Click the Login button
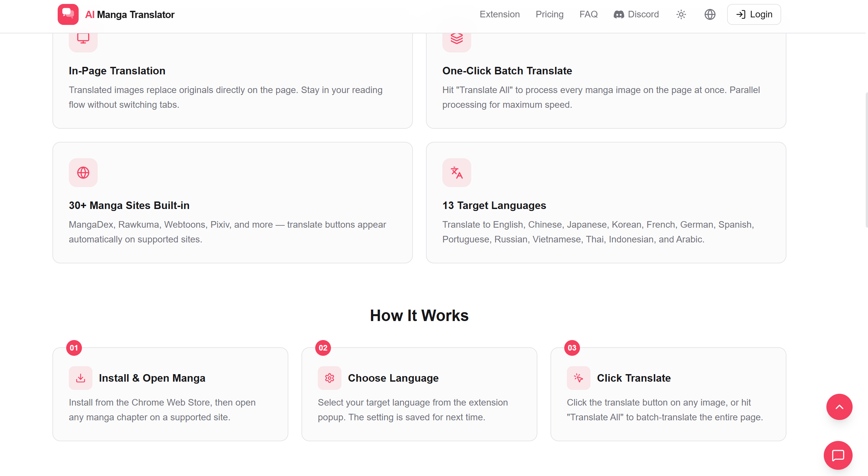The height and width of the screenshot is (476, 868). (x=754, y=14)
